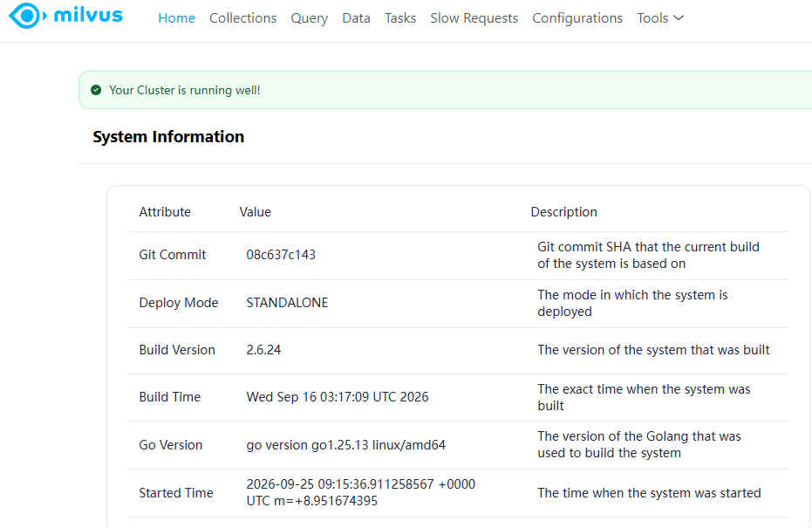Select the Build Version attribute cell

coord(177,350)
